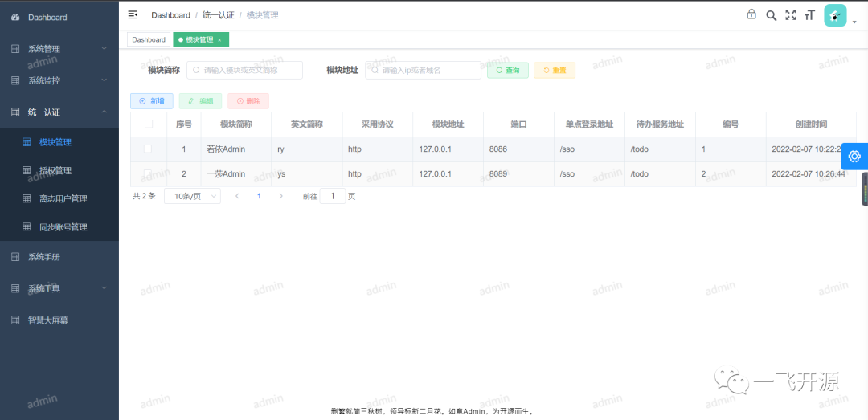This screenshot has width=868, height=420.
Task: Click the grid icon beside 系统管理
Action: 15,49
